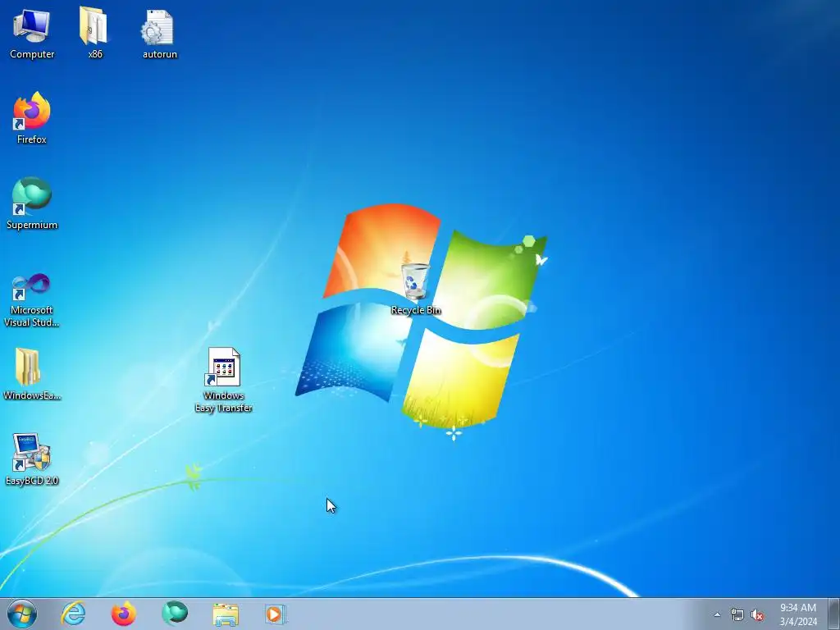Select the WindowsEa... folder icon
840x630 pixels.
point(32,374)
